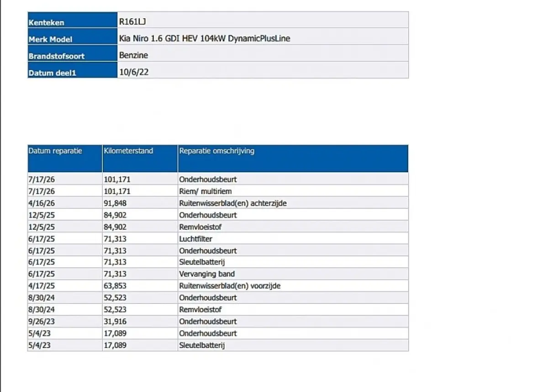The width and height of the screenshot is (548, 392).
Task: Select the Riem/ multiriem repair row
Action: coord(218,191)
